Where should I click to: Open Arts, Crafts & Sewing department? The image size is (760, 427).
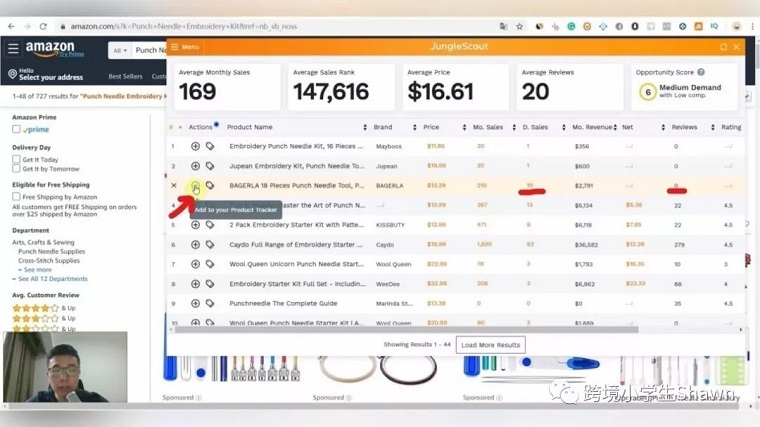43,242
